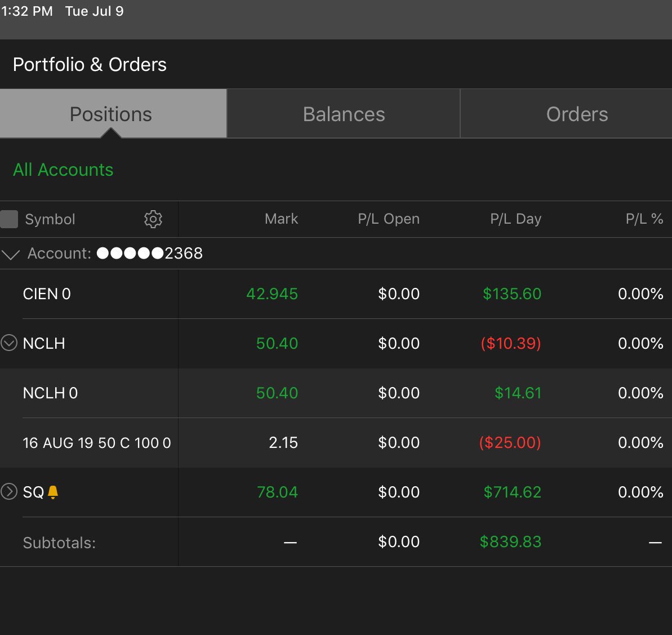672x635 pixels.
Task: Sort by the Symbol column header
Action: (x=50, y=219)
